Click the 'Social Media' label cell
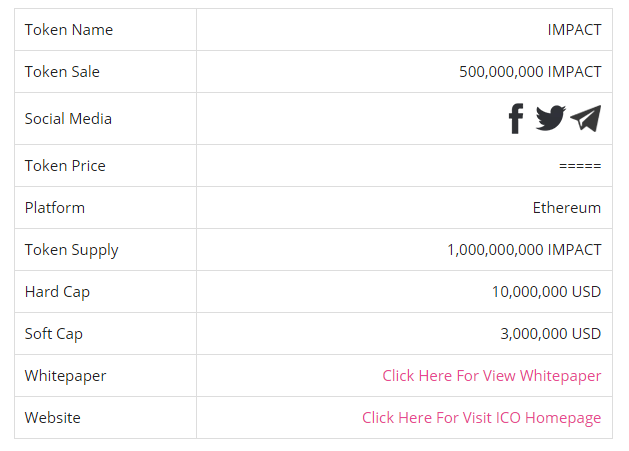The height and width of the screenshot is (451, 629). pos(68,119)
